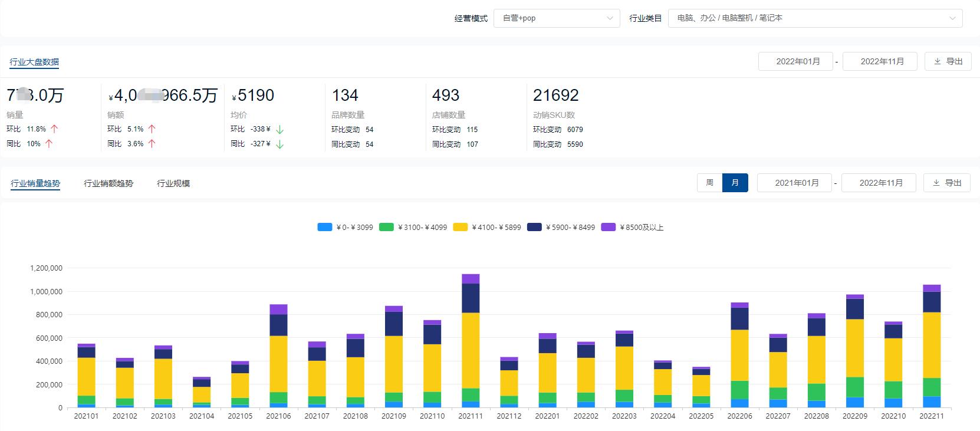Click the green down arrow beside 均价 环比 -338
The image size is (980, 431).
point(280,129)
